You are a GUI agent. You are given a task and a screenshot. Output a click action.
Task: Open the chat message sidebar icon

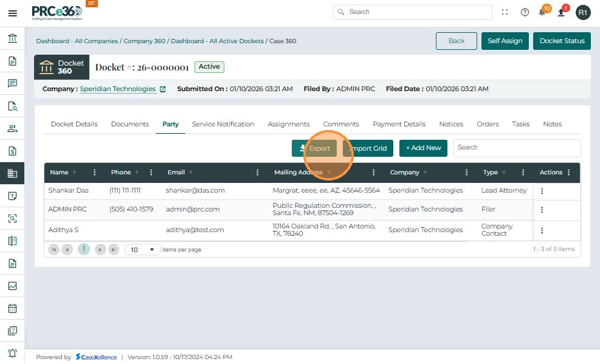[x=12, y=83]
